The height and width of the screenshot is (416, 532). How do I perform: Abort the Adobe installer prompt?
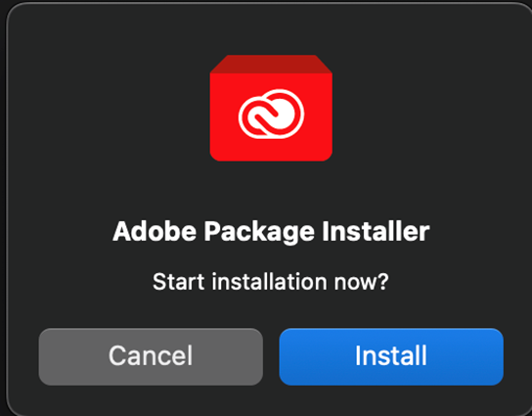(x=151, y=356)
